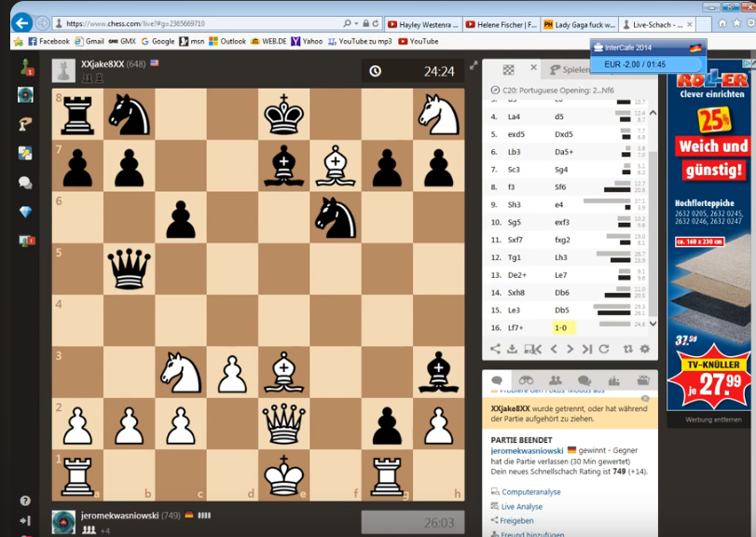Click the white knight on h8

(x=439, y=115)
